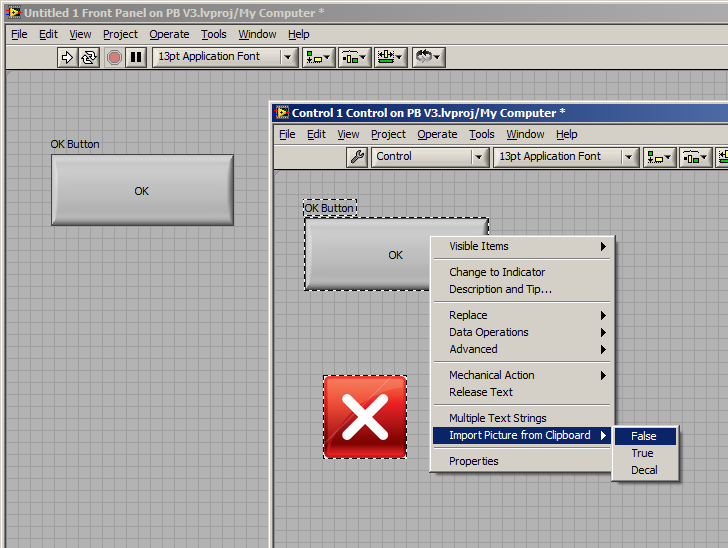Select Release Text menu entry
This screenshot has height=548, width=728.
(522, 392)
